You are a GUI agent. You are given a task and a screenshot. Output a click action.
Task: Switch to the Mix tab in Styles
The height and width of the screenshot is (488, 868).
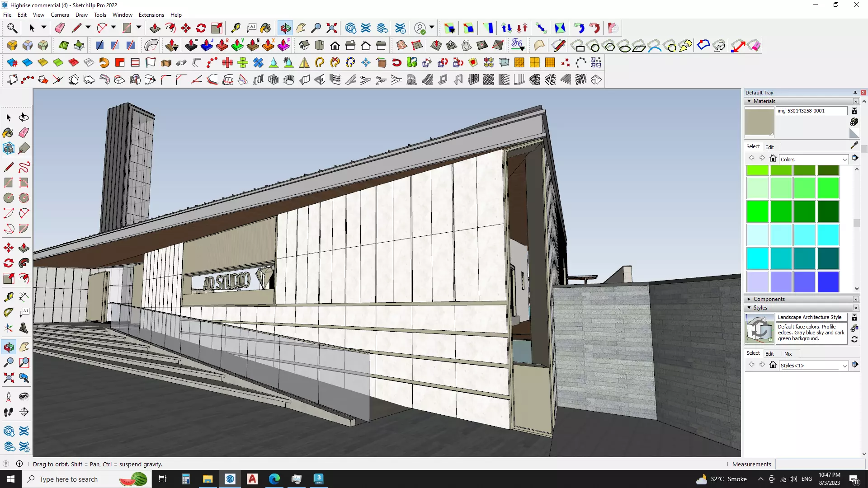tap(788, 354)
